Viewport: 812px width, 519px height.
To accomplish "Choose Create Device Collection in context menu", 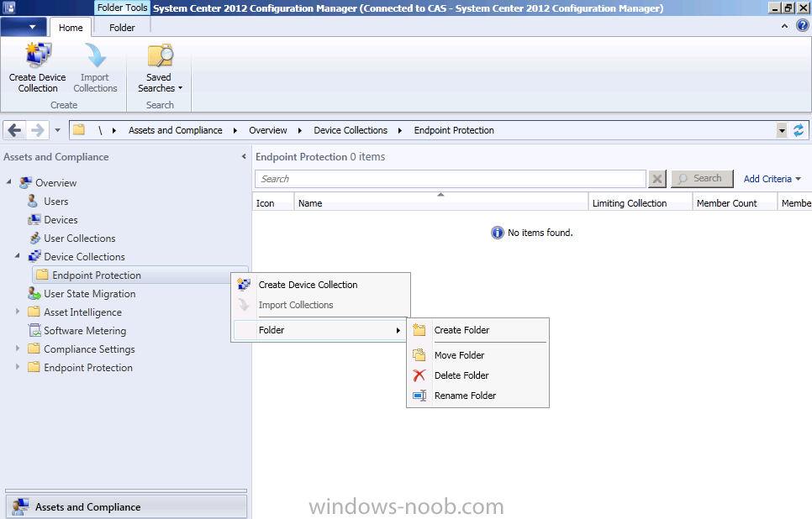I will [x=320, y=285].
